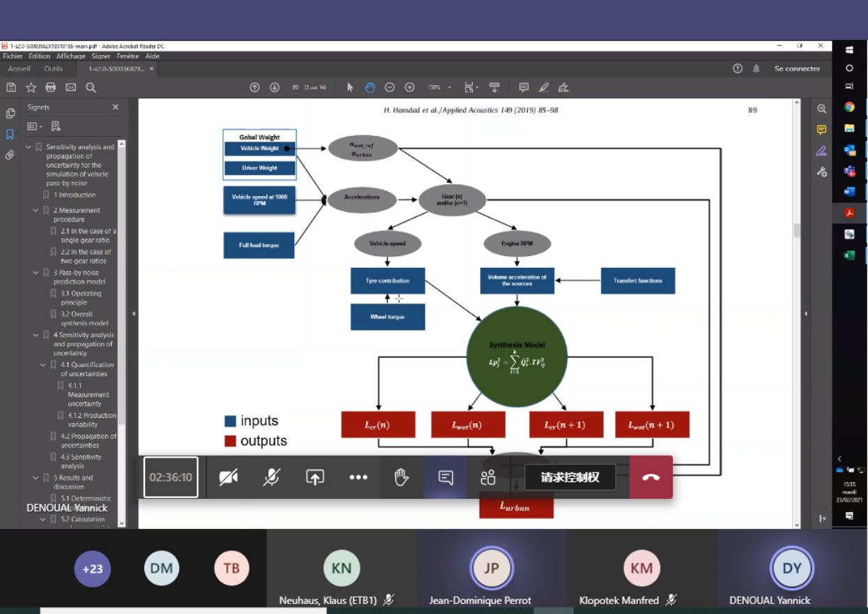Show the participants list
The width and height of the screenshot is (868, 614).
tap(488, 477)
